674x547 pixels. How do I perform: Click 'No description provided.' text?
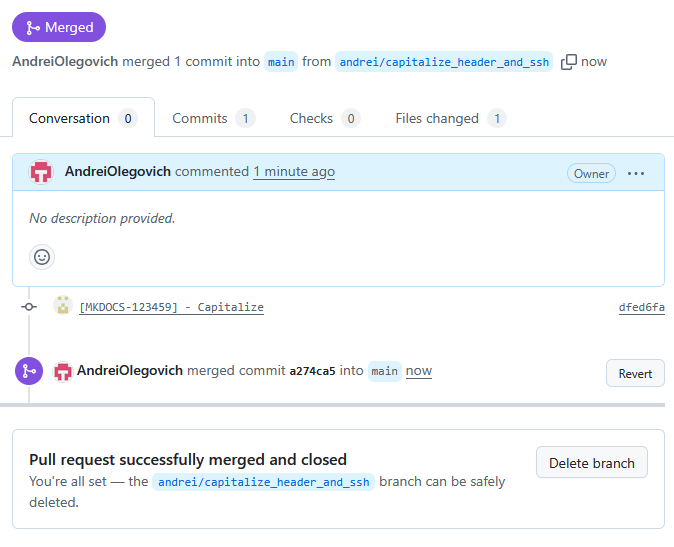(x=102, y=218)
